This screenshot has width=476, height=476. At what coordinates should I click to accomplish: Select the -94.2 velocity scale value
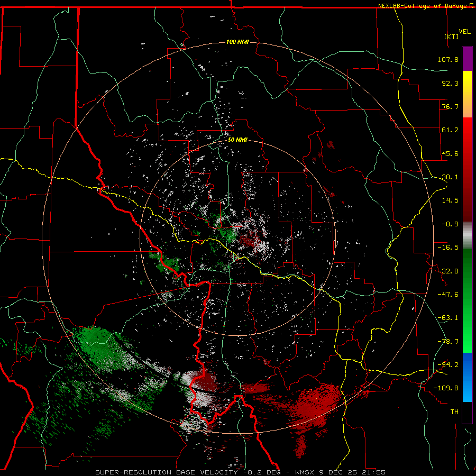pyautogui.click(x=448, y=365)
